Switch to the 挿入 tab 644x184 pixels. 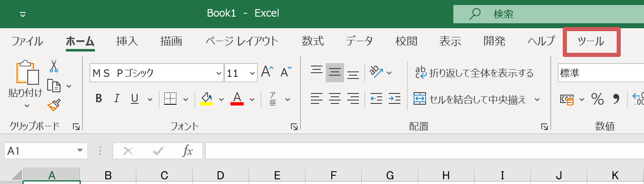[x=127, y=41]
